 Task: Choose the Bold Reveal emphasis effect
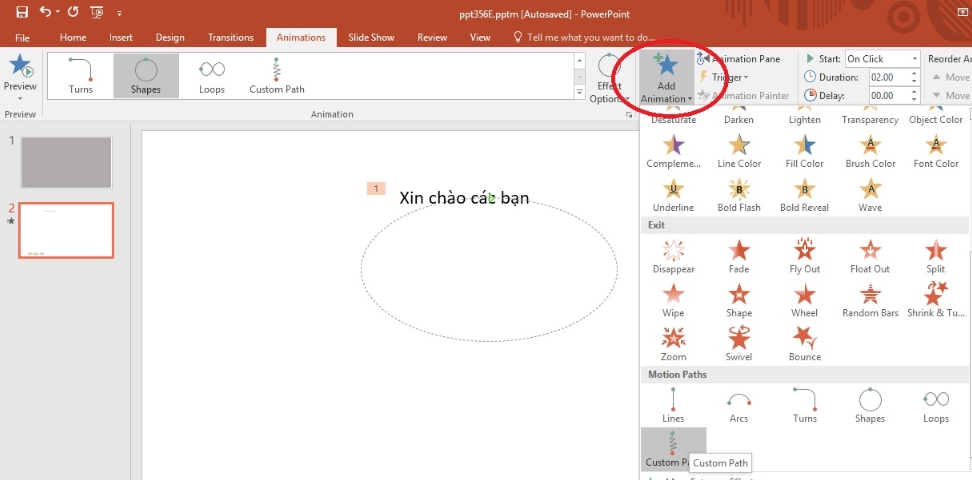click(805, 195)
